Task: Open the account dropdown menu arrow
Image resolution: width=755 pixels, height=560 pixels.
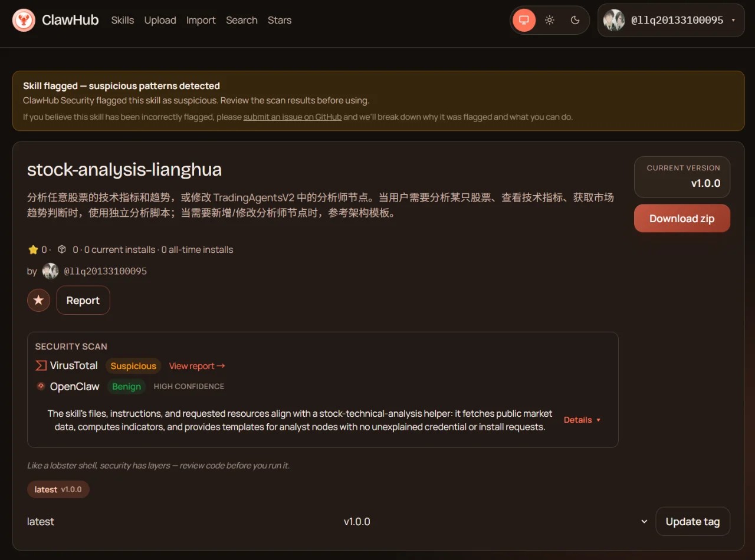Action: tap(733, 20)
